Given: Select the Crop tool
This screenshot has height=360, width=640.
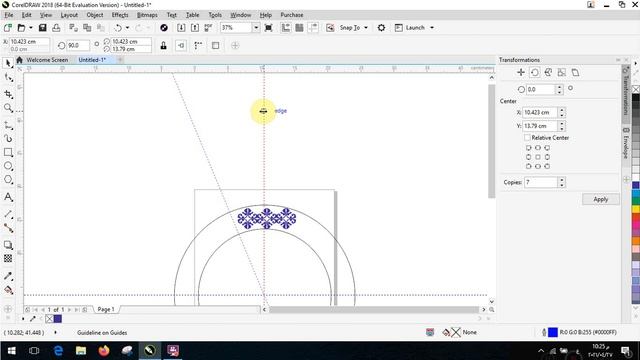Looking at the screenshot, I should (x=8, y=94).
